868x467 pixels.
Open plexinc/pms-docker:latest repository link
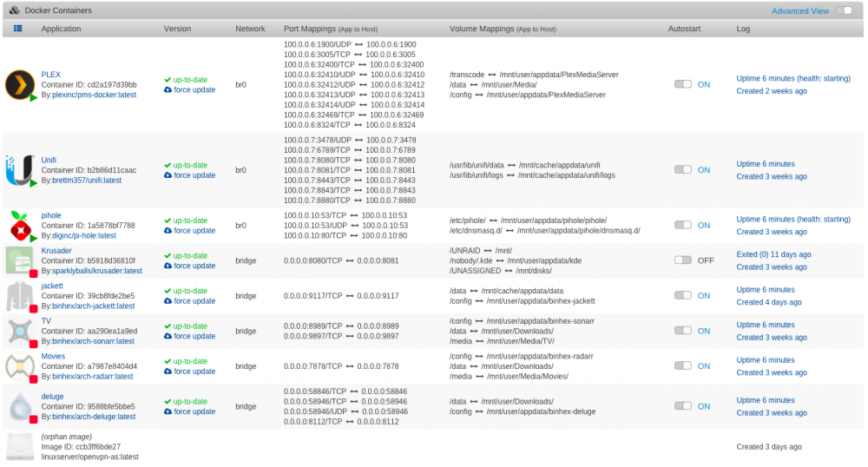click(94, 95)
